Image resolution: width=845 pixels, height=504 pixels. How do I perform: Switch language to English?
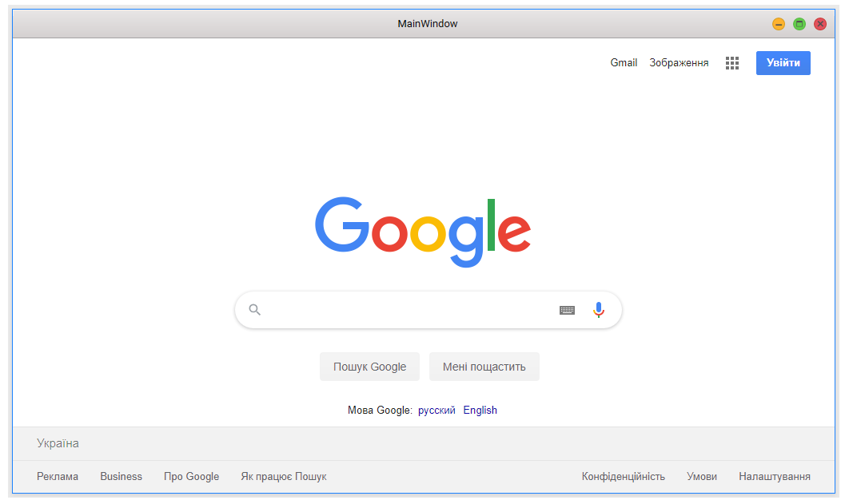(480, 411)
